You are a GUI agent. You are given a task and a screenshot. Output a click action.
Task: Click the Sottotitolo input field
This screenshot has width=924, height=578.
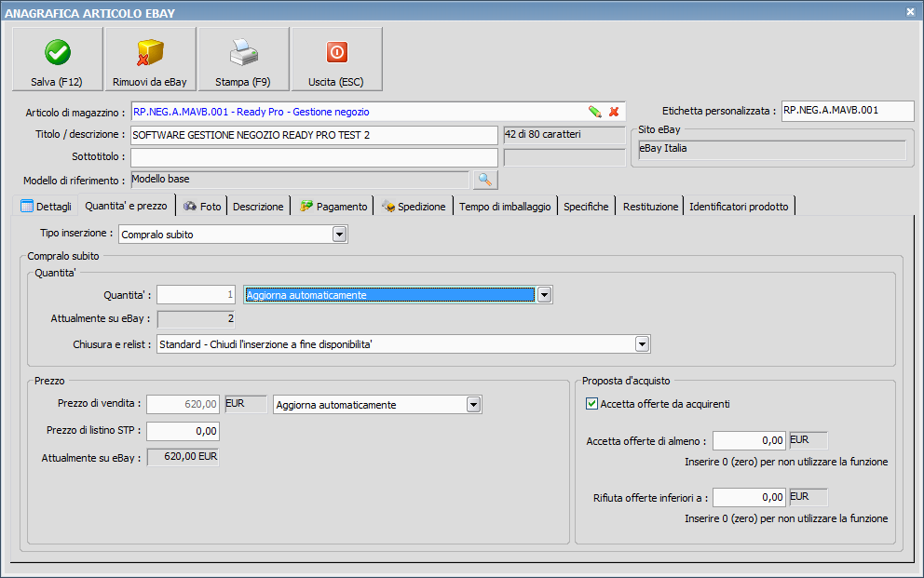(314, 157)
